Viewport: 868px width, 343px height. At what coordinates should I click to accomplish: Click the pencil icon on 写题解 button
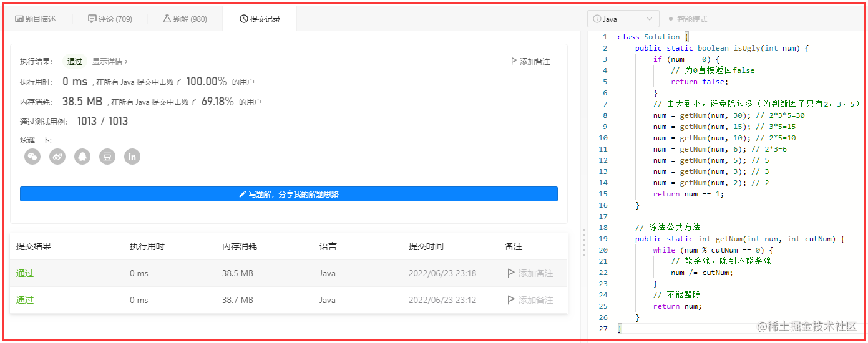point(243,194)
